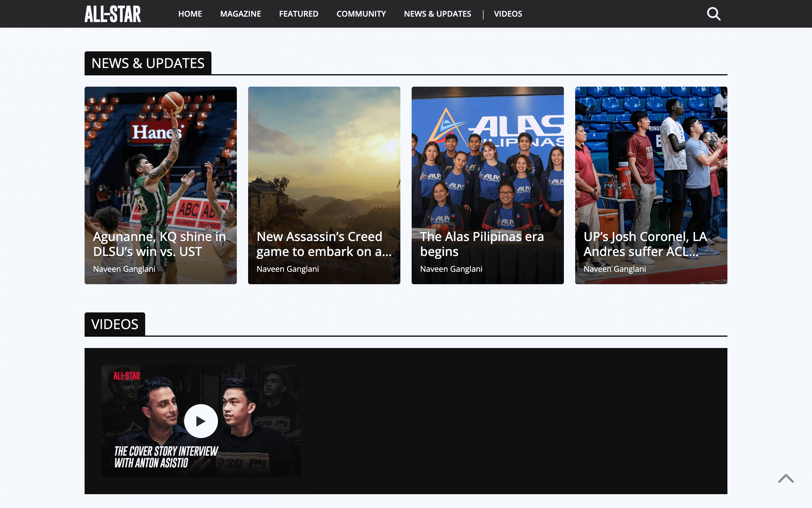Go to the HOME menu item
The height and width of the screenshot is (508, 812).
[x=190, y=14]
